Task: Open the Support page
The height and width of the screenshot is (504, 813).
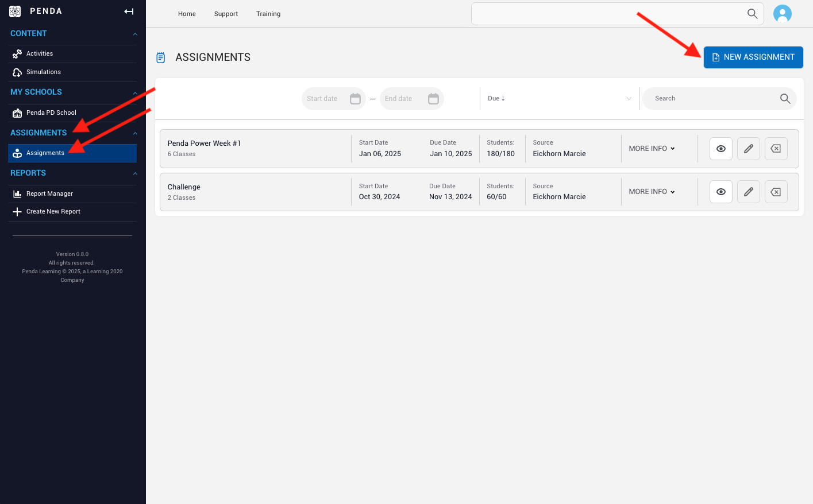Action: [226, 14]
